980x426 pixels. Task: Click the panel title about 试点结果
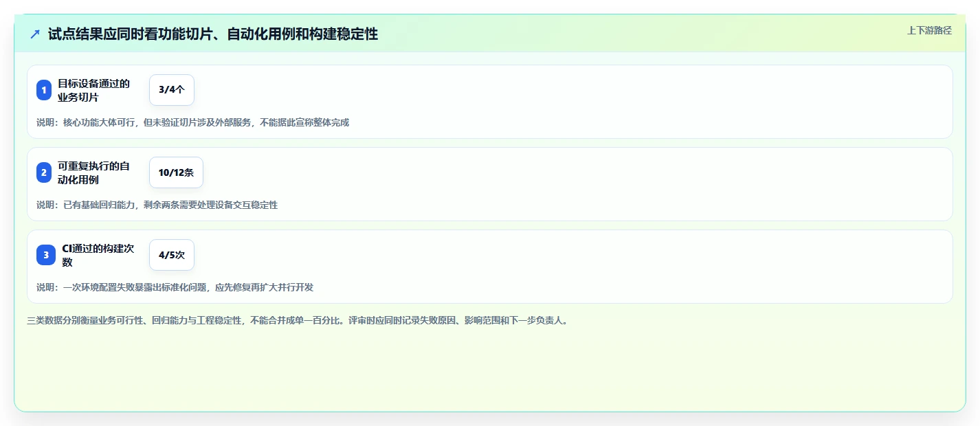pyautogui.click(x=213, y=34)
